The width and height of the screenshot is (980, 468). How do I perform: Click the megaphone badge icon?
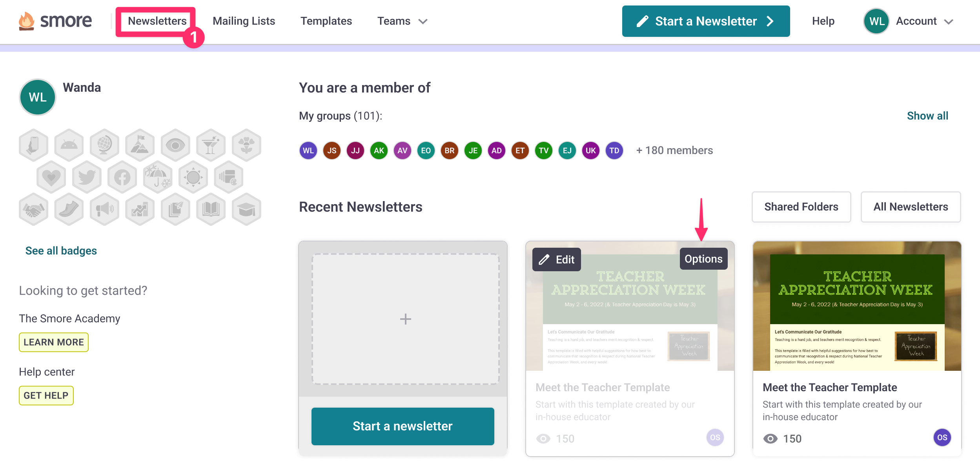(104, 209)
